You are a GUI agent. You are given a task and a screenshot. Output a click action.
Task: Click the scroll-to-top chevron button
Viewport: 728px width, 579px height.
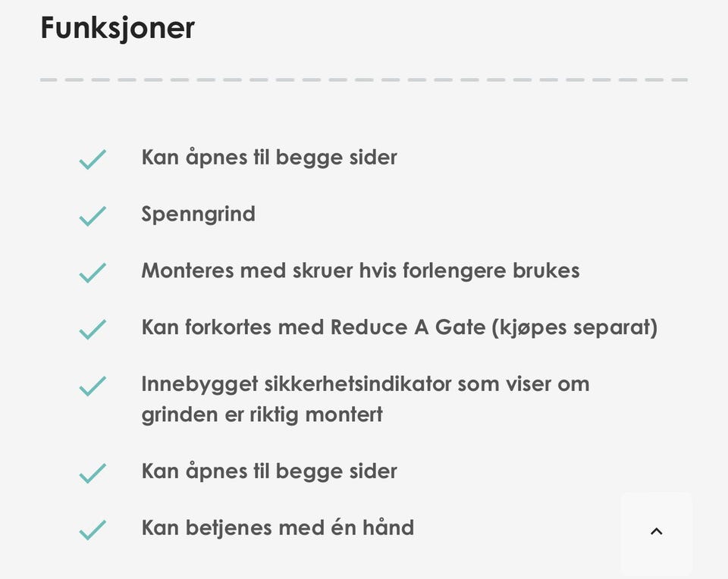point(657,531)
